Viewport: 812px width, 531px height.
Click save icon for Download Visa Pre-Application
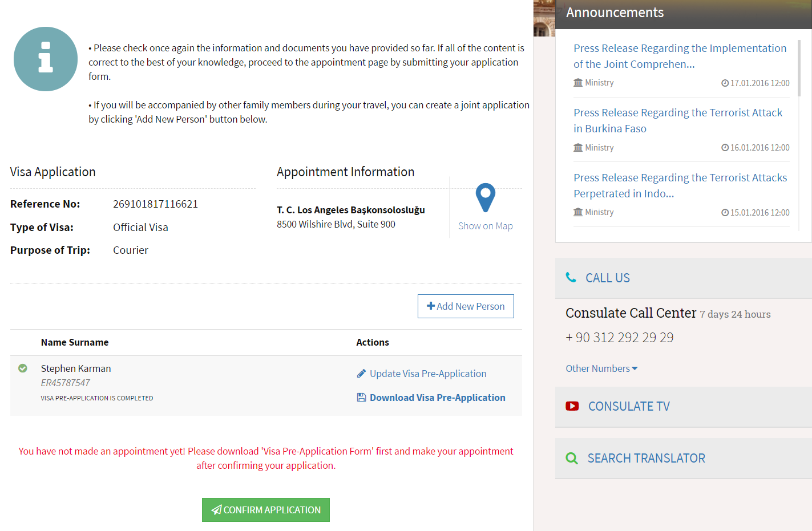click(361, 398)
